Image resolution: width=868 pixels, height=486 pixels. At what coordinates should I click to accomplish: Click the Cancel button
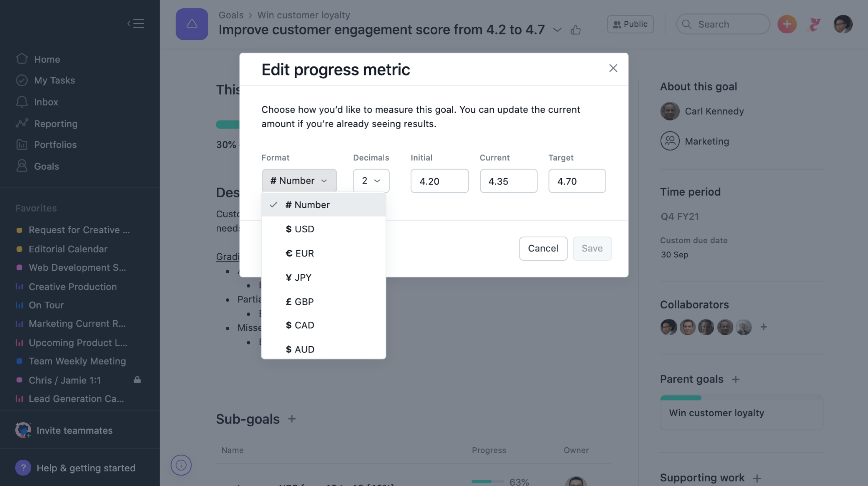tap(543, 248)
